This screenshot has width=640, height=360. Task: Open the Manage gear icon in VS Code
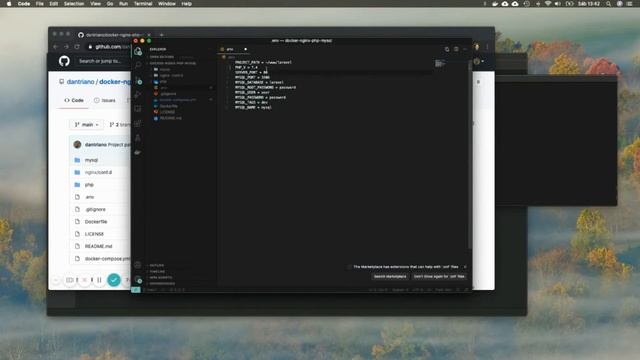pos(138,279)
